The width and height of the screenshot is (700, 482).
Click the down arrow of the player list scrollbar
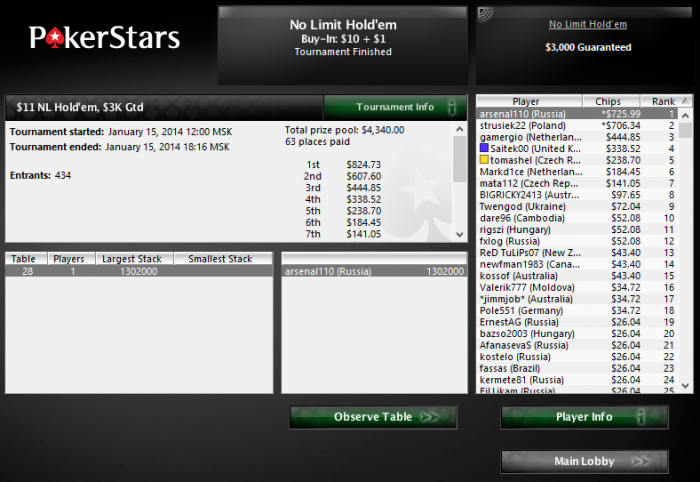coord(685,386)
